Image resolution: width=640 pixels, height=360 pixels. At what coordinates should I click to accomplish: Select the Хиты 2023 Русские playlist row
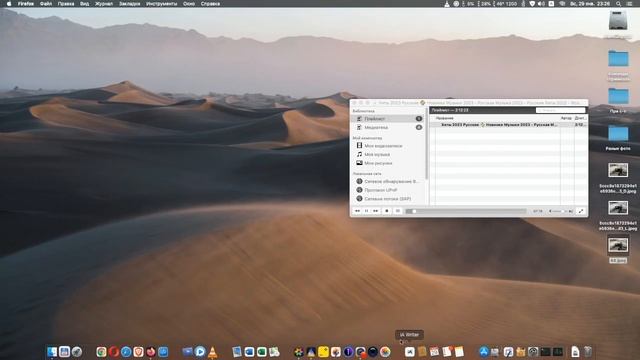click(x=509, y=124)
